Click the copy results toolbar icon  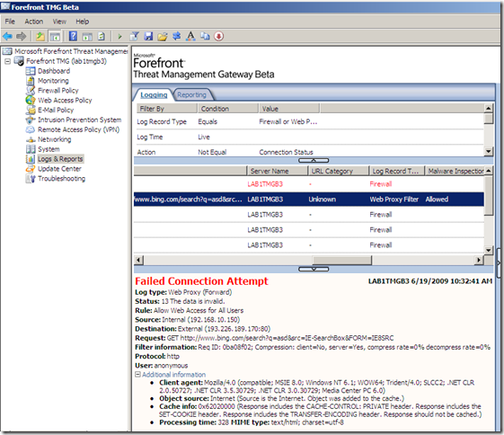coord(205,36)
